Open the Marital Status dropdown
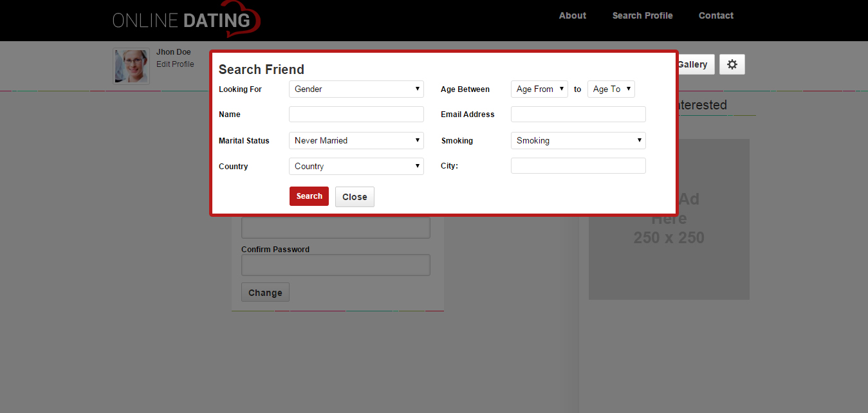This screenshot has height=413, width=868. [356, 140]
